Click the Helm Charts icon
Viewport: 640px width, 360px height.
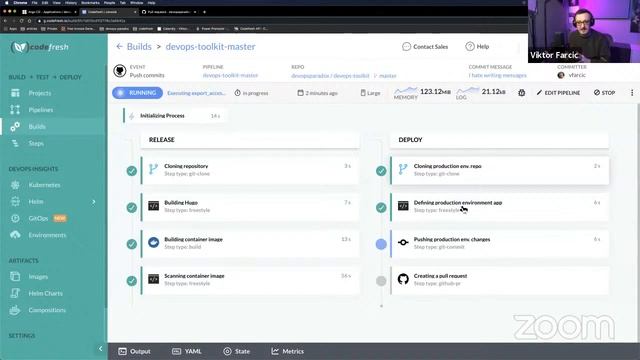[x=15, y=293]
